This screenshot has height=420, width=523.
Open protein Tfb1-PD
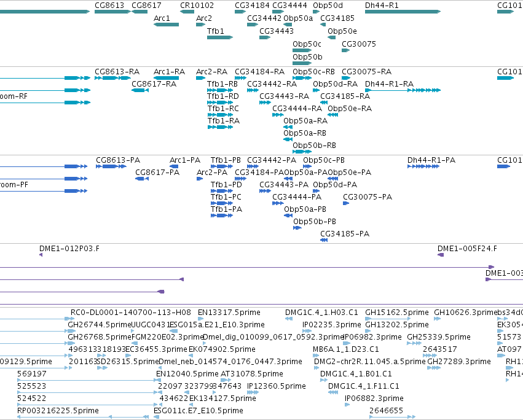[x=226, y=185]
